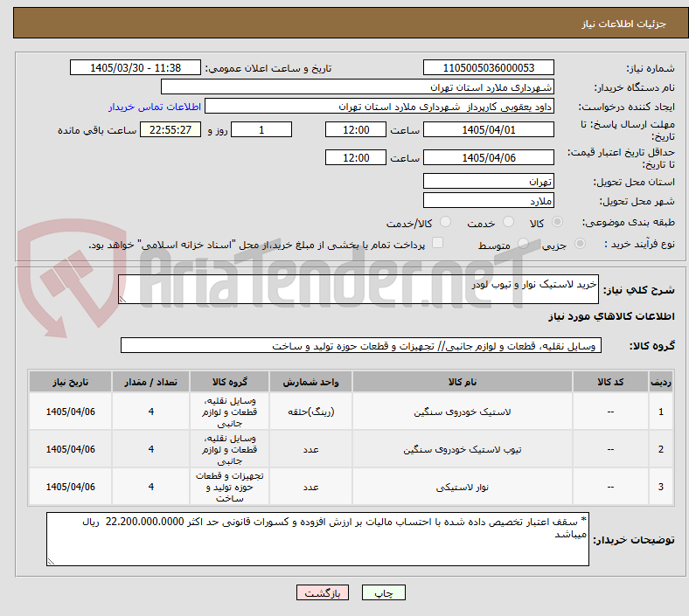Click the price validity time field

[x=356, y=157]
